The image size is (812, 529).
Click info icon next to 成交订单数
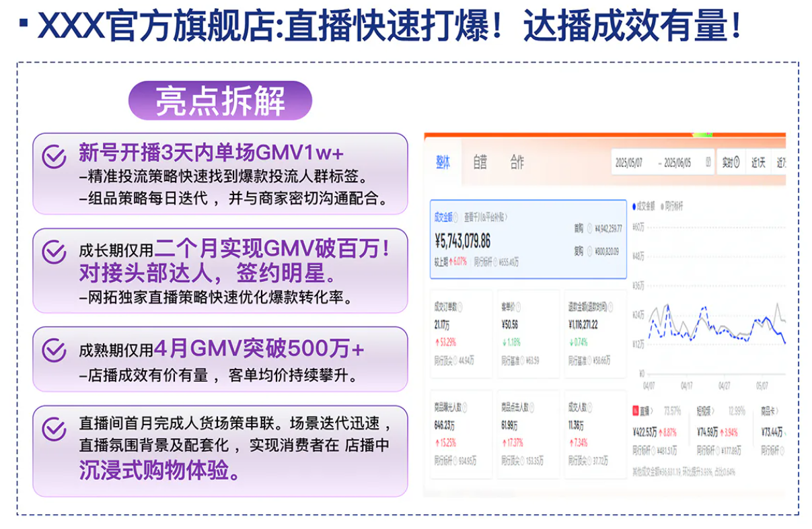[x=462, y=307]
